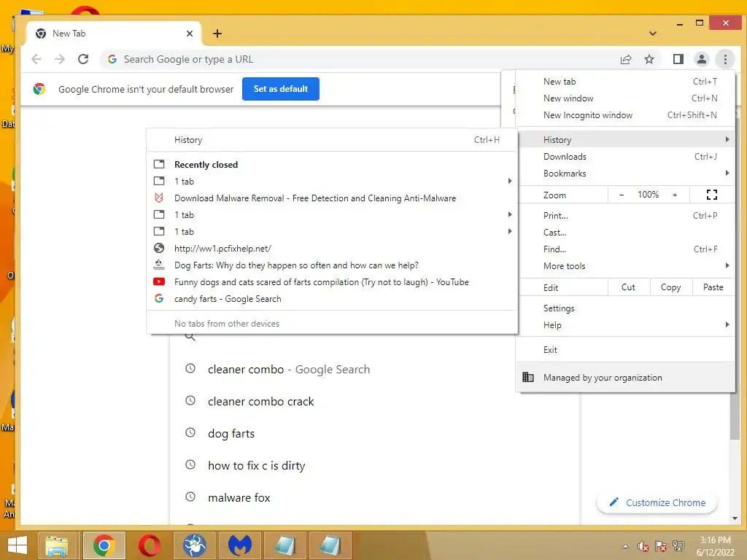Expand the first 1 tab submenu arrow
747x560 pixels.
coord(510,181)
